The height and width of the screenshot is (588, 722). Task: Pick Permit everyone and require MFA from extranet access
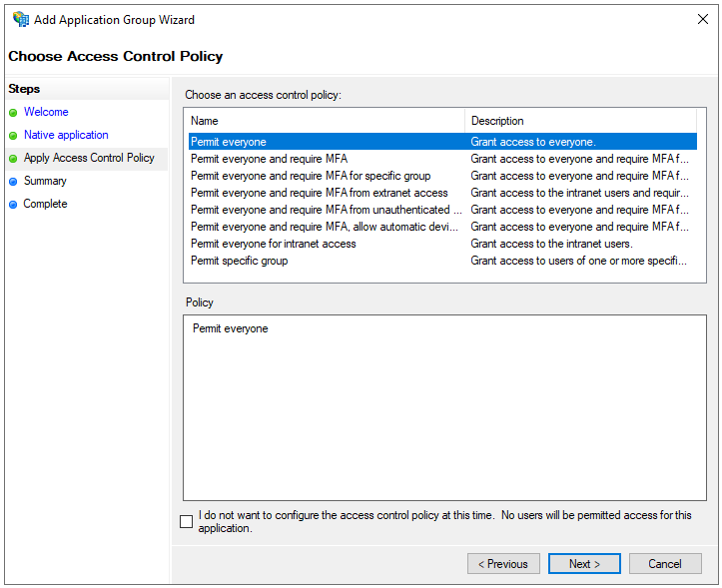(319, 193)
